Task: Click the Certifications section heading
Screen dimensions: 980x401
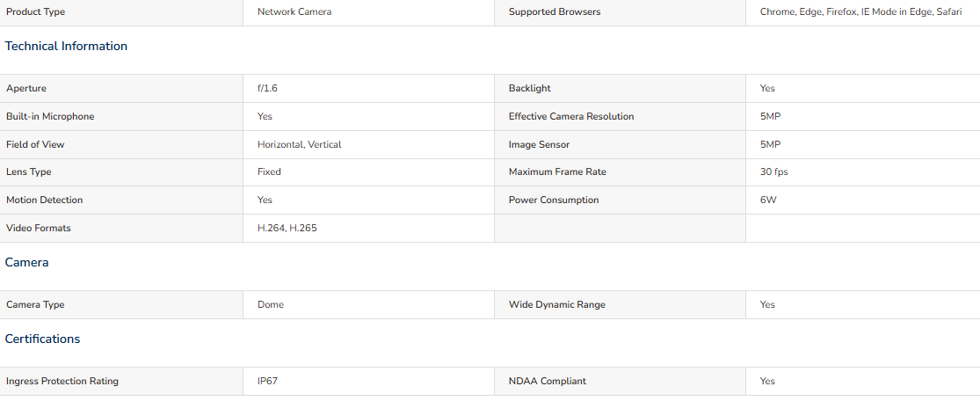Action: [42, 339]
